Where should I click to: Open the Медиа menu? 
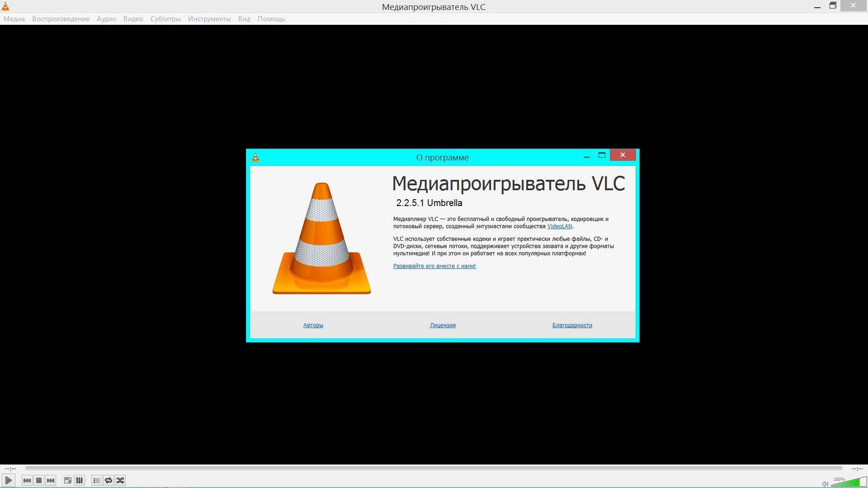tap(14, 19)
